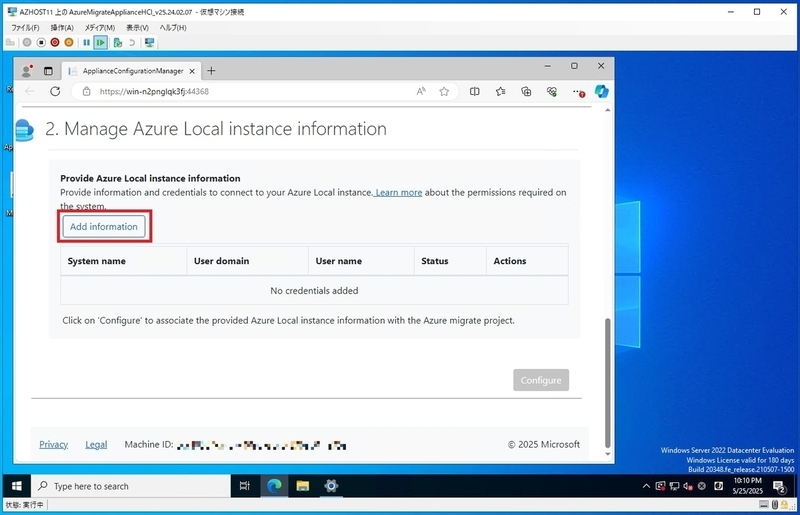Open the 操作(A) menu

(62, 28)
